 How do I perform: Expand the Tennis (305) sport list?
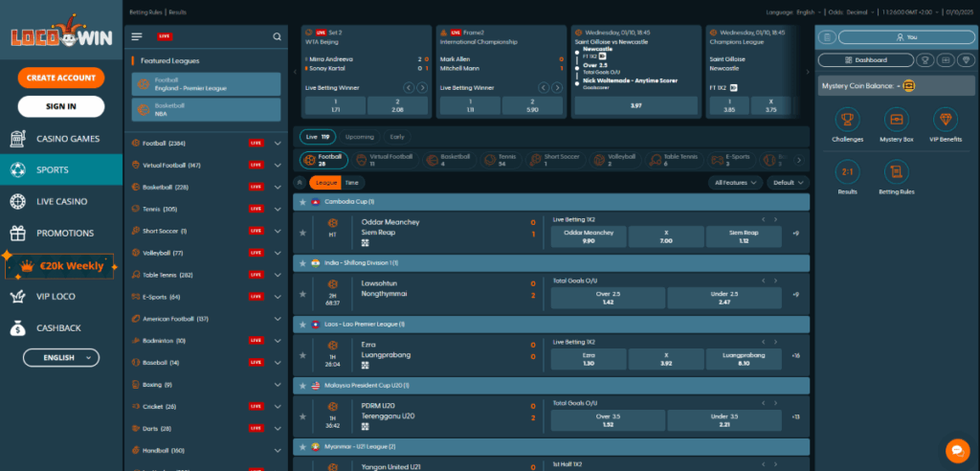[277, 209]
